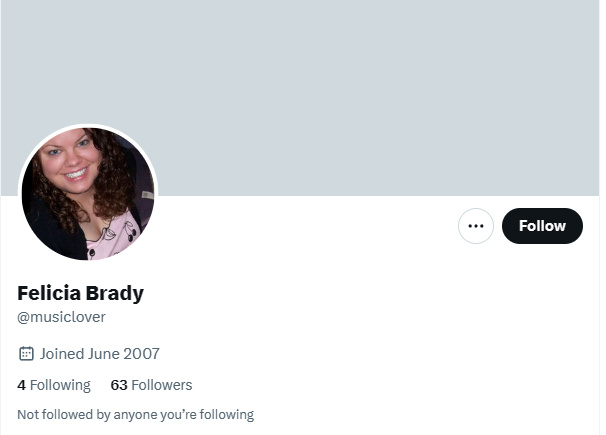
Task: Click the 'Not followed by anyone' notice
Action: (136, 415)
